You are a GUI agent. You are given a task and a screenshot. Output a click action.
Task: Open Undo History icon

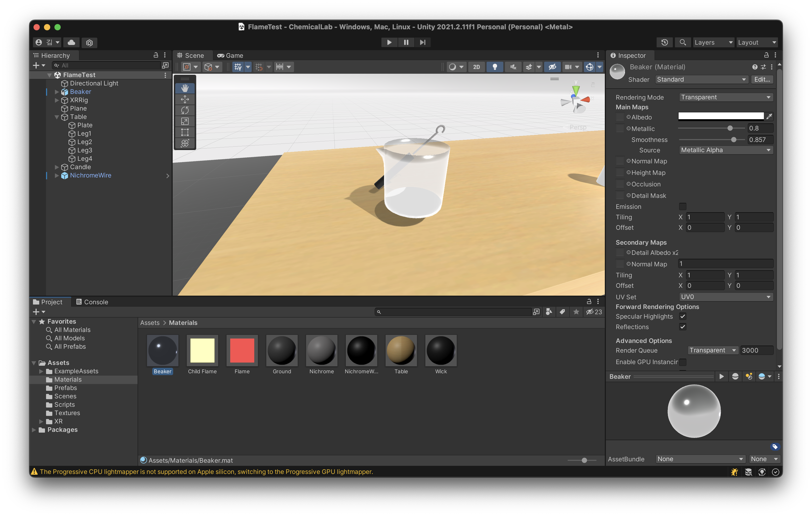coord(664,42)
